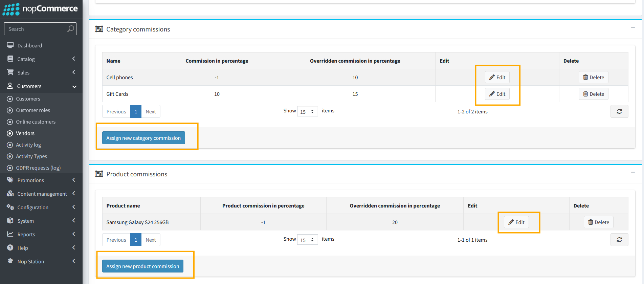Screen dimensions: 644x284
Task: Expand the Promotions menu chevron
Action: [74, 180]
